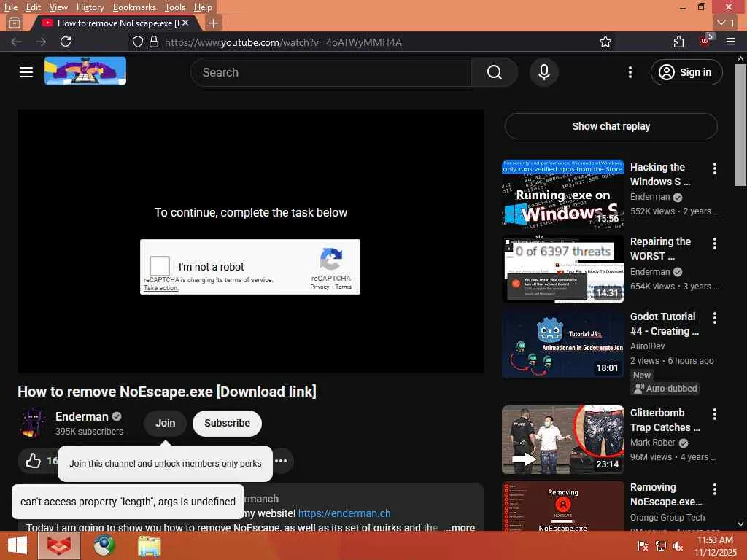Viewport: 747px width, 560px height.
Task: Subscribe to the Enderman channel
Action: click(227, 423)
